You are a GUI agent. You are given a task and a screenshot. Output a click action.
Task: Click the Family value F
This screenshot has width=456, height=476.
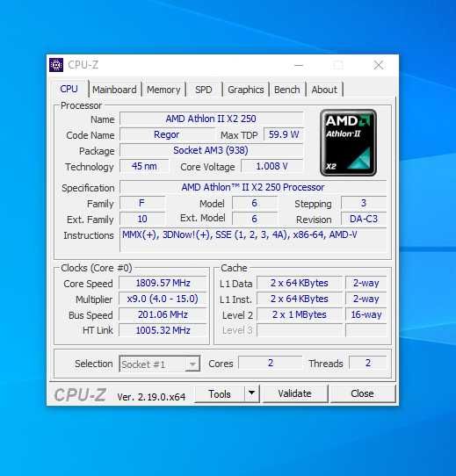(141, 203)
